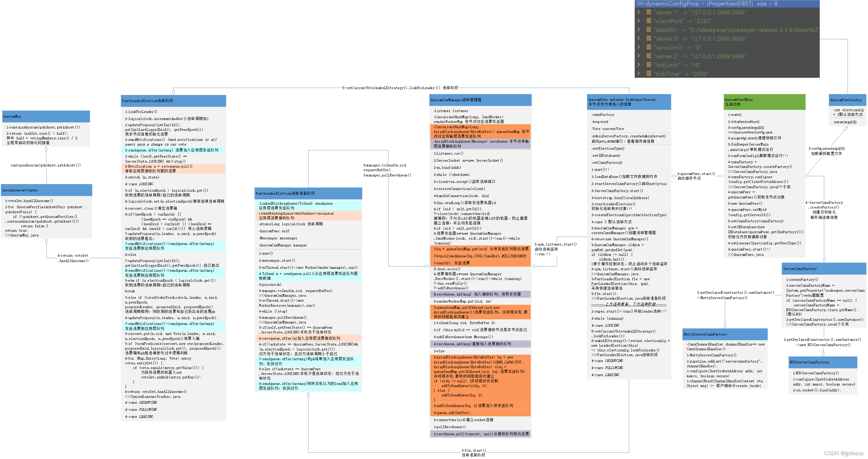
Task: Select the "server.1" -> "127.0.0.1:2888:3888" text
Action: coord(700,12)
